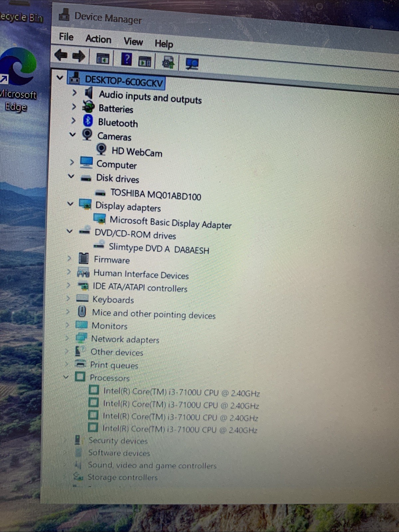Click the Action Pane toolbar icon
The width and height of the screenshot is (399, 532).
145,61
